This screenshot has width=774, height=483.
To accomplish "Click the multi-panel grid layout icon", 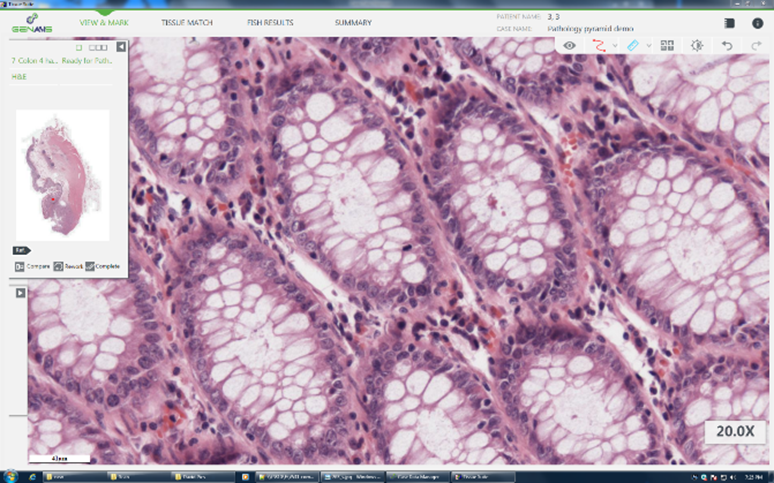I will coord(667,45).
